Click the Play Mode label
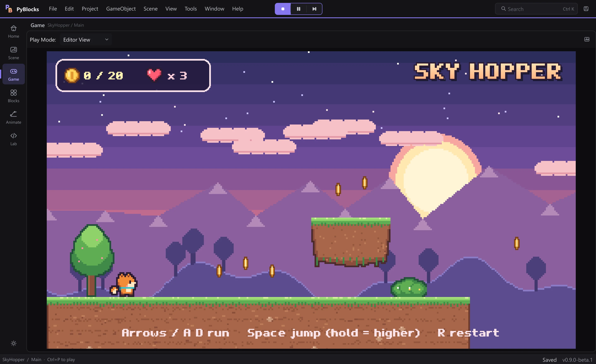 coord(43,40)
